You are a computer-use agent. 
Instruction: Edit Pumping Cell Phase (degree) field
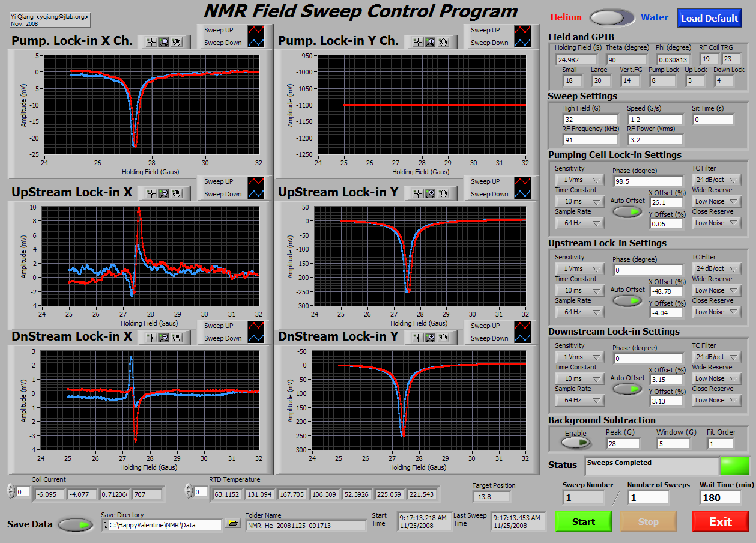(648, 181)
